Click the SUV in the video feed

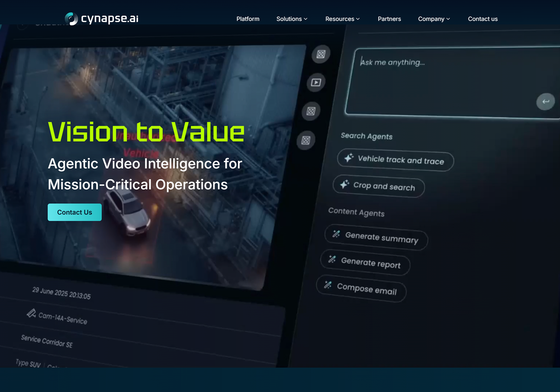pyautogui.click(x=127, y=213)
